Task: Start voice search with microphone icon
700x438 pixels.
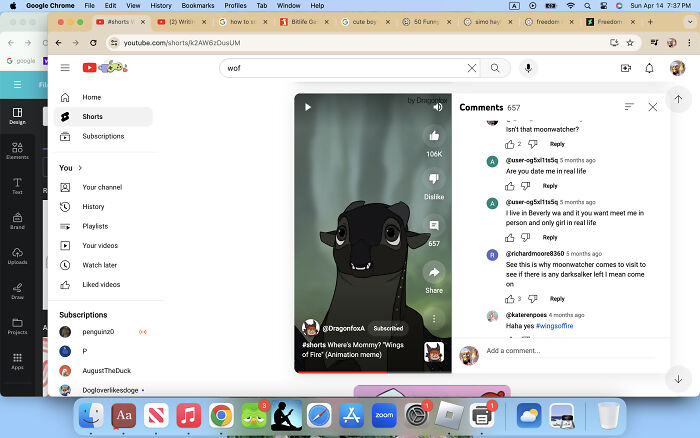Action: point(527,68)
